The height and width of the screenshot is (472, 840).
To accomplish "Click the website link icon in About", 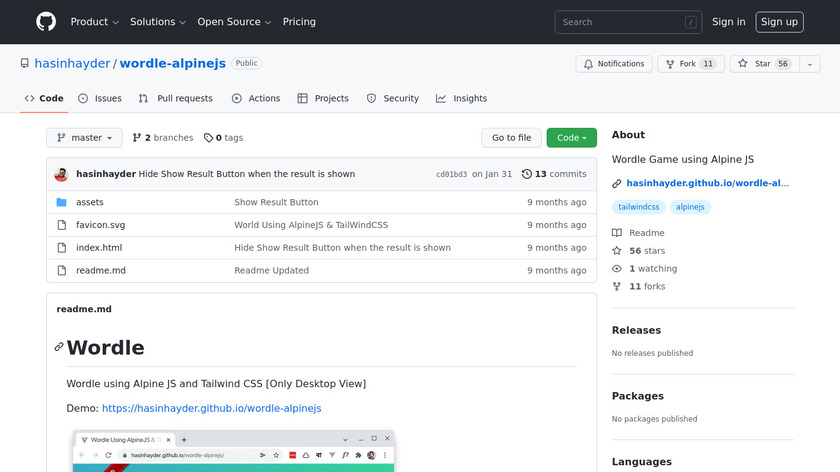I will [x=617, y=184].
